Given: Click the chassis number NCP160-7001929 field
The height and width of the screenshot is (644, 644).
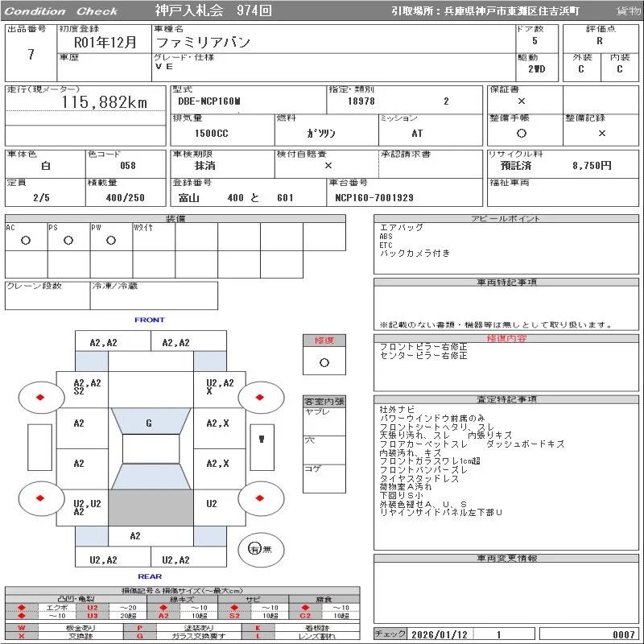Looking at the screenshot, I should 374,198.
